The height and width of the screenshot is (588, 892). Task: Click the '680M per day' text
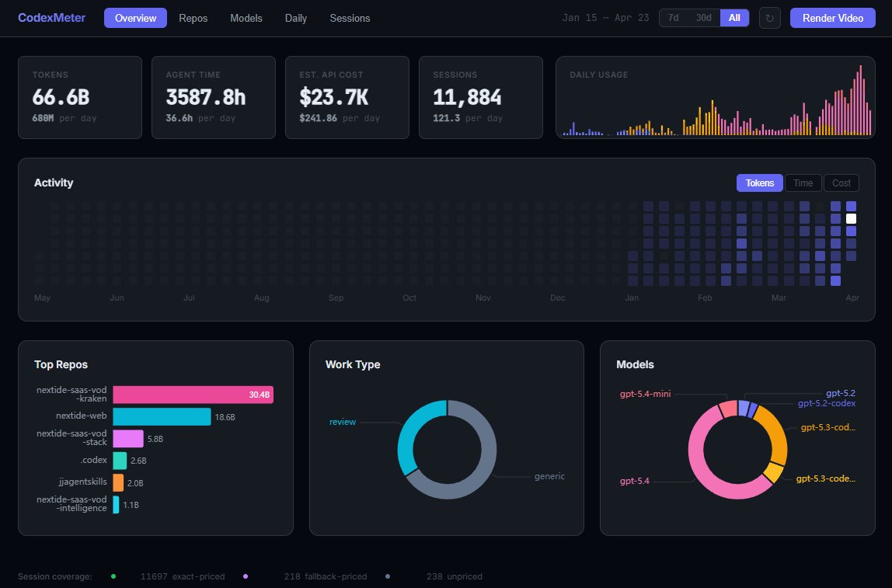[64, 118]
